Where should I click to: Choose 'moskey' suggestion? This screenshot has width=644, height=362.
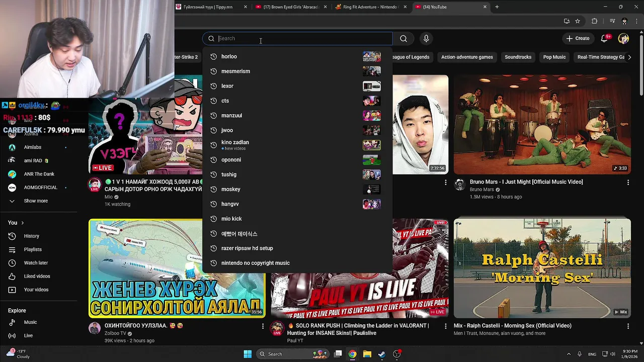(x=297, y=189)
